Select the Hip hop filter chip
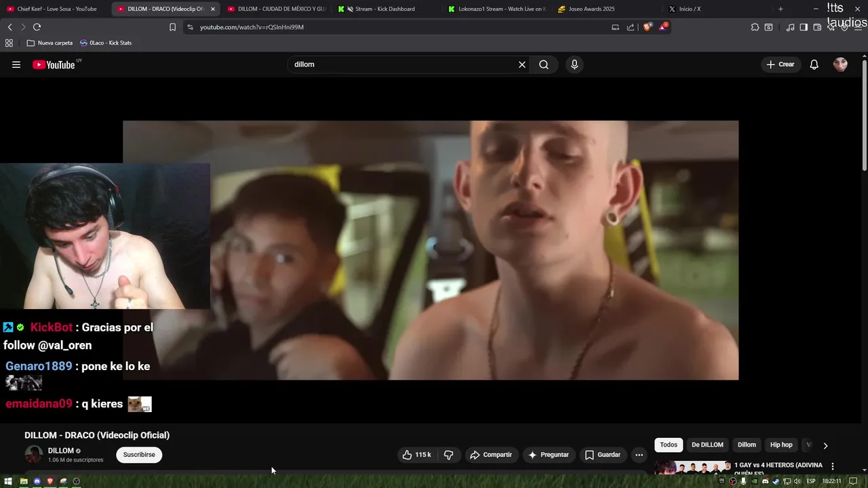868x488 pixels. pos(781,445)
